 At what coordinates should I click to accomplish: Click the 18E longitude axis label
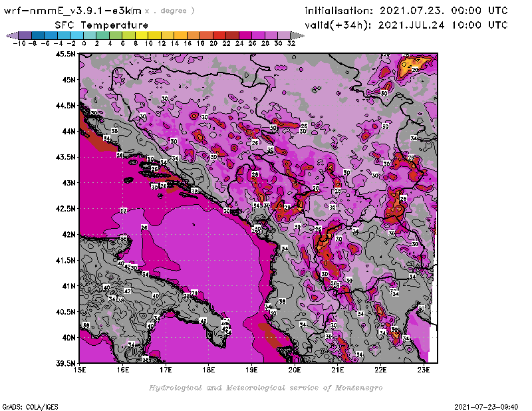click(x=209, y=370)
